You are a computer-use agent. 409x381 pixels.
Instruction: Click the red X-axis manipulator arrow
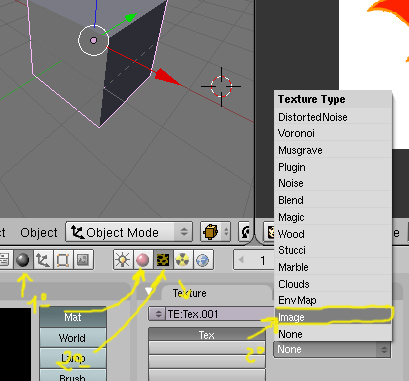[x=167, y=77]
